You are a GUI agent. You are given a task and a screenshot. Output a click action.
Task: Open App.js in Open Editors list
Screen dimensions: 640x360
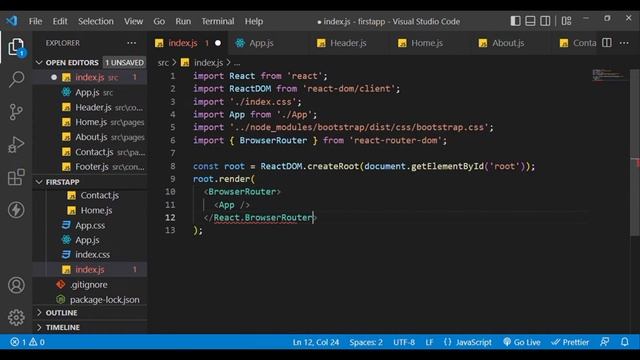(90, 92)
